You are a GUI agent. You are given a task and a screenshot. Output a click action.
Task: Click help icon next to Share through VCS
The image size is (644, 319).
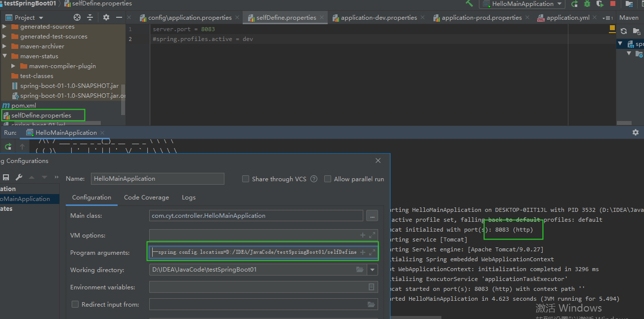(x=314, y=179)
